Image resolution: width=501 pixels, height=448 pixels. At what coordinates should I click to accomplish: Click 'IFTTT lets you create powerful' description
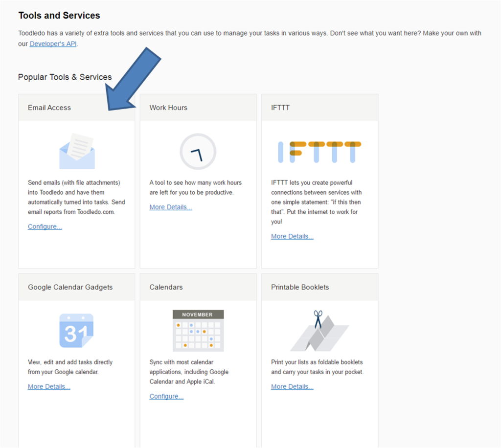317,202
